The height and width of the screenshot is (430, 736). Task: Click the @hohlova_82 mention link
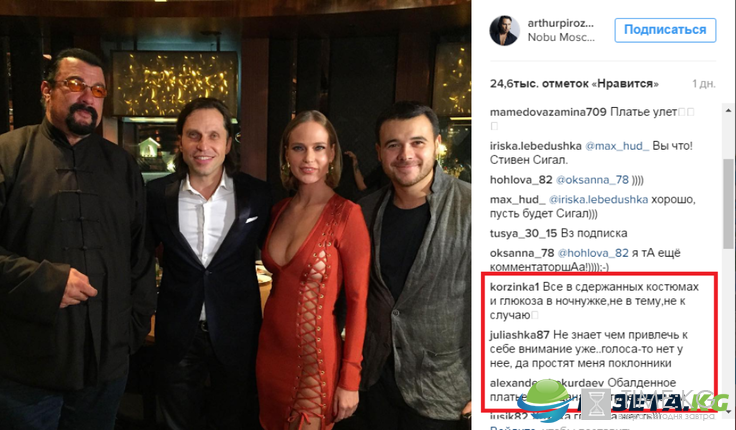click(593, 253)
